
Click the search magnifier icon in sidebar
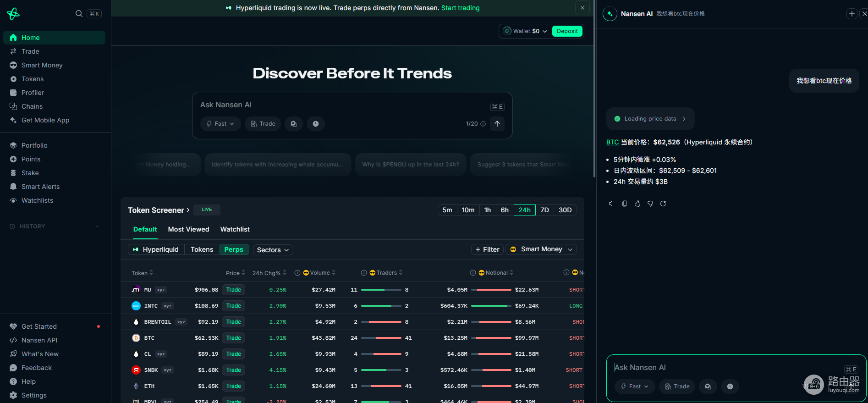79,14
